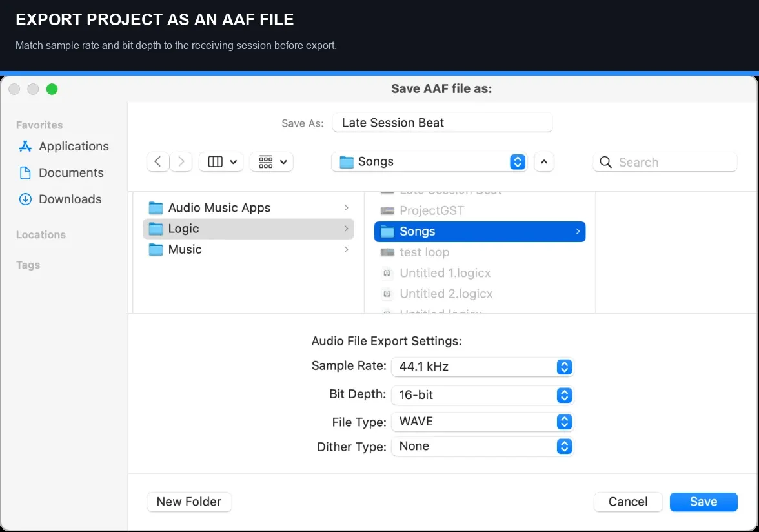Open the Sample Rate dropdown

(x=482, y=367)
